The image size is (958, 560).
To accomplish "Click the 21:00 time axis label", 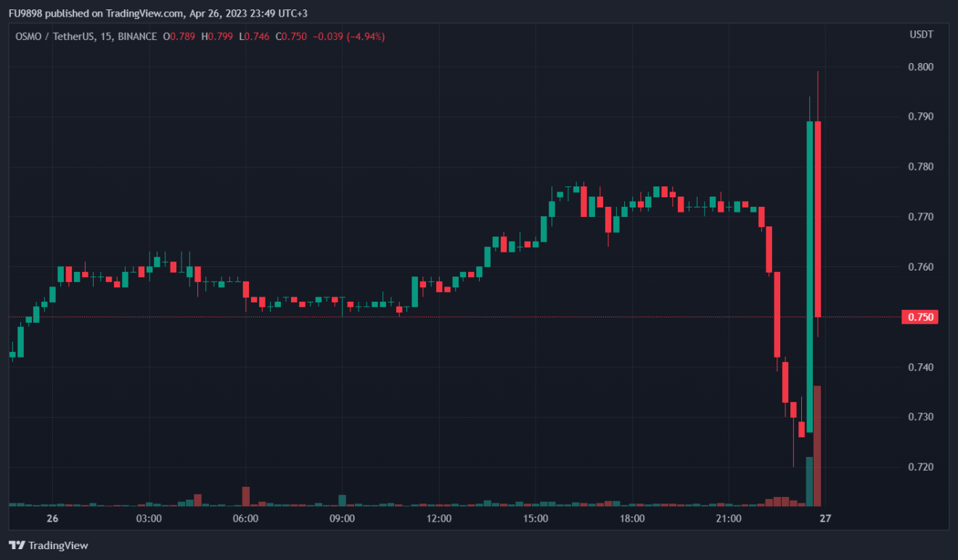I will 728,519.
